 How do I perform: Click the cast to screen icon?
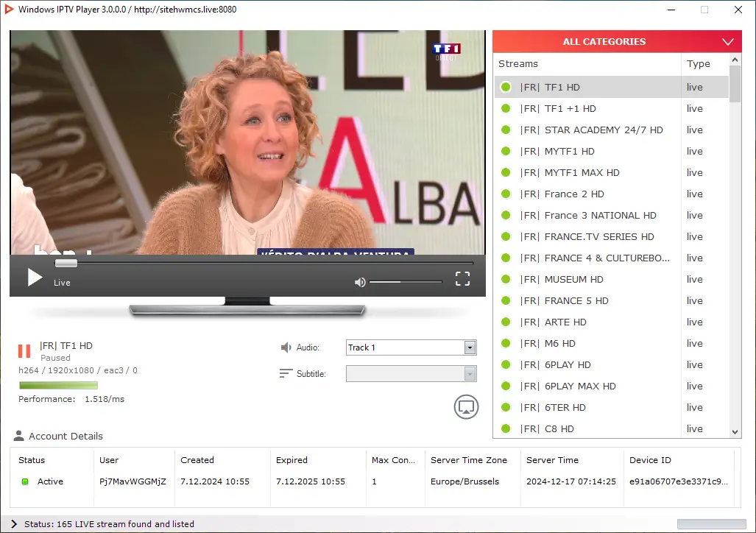pos(466,407)
